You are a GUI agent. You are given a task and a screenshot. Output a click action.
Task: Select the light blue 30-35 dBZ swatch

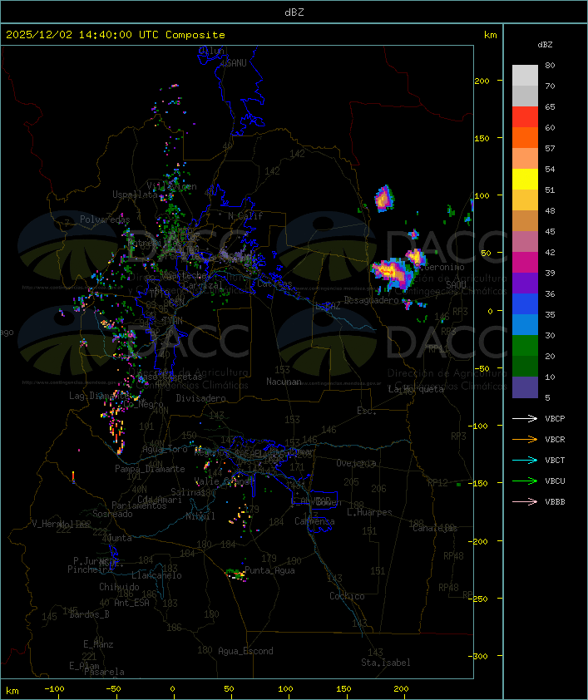(525, 324)
